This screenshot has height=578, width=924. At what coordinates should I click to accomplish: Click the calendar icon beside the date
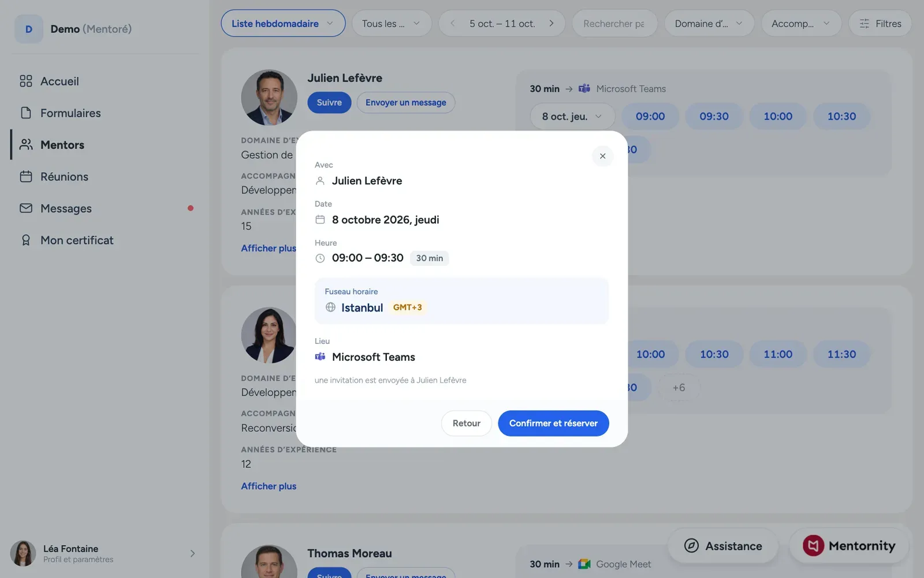[320, 220]
